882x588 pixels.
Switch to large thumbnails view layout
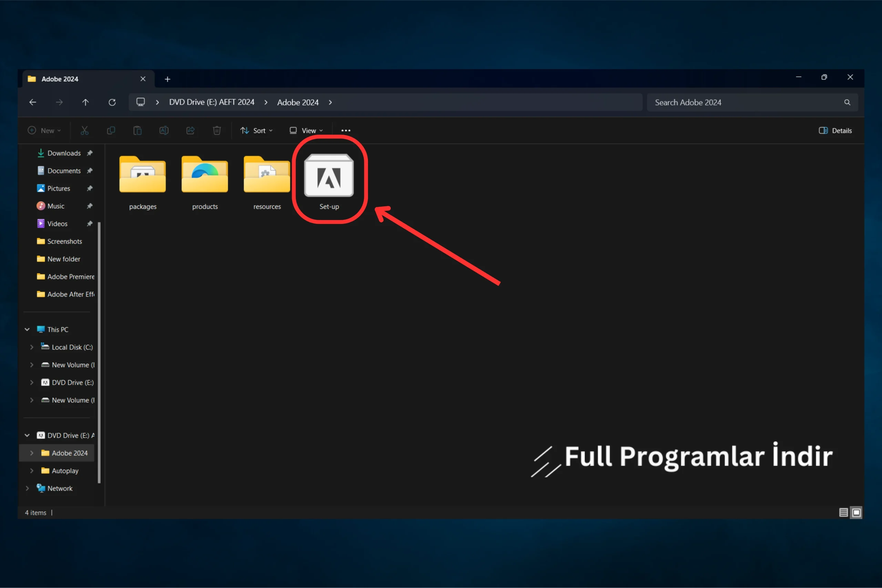[856, 512]
